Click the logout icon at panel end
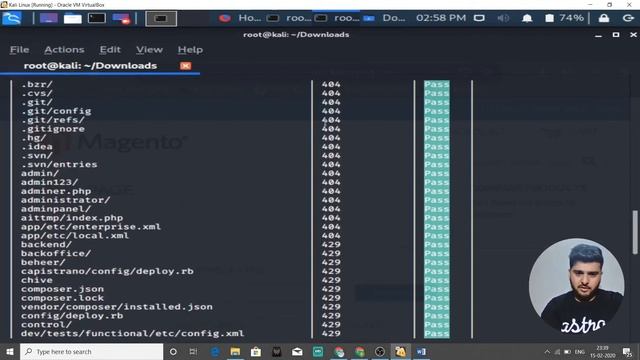The width and height of the screenshot is (640, 360). (x=628, y=18)
